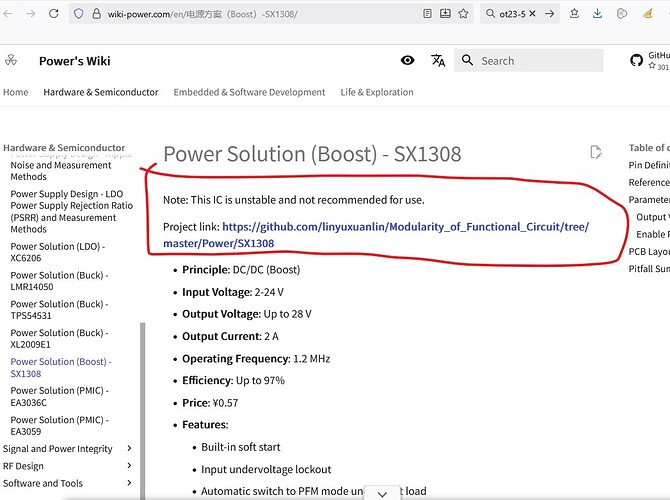Click the edit this page icon

coord(596,152)
